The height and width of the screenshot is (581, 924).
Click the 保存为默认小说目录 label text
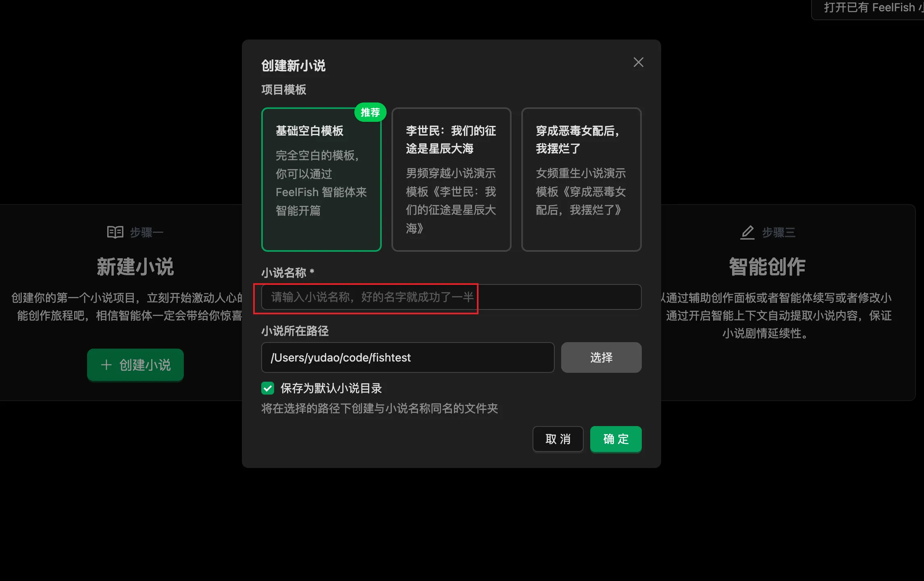(331, 388)
